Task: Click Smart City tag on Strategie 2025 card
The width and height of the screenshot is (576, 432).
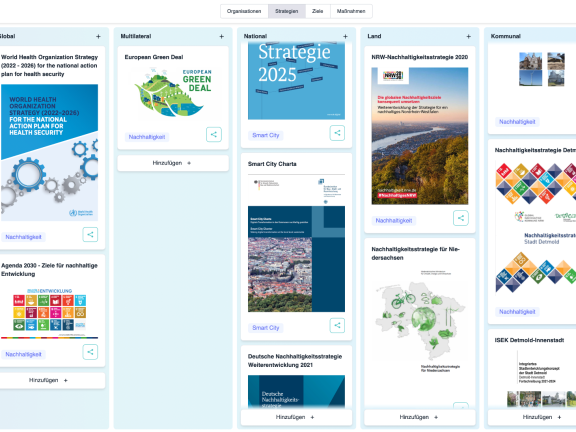Action: click(x=266, y=135)
